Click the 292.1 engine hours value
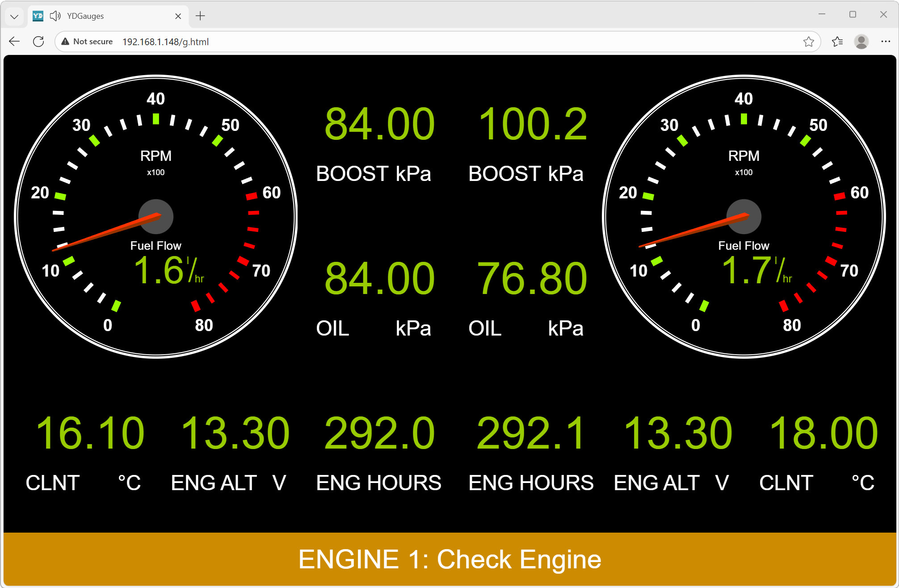The width and height of the screenshot is (899, 588). pos(531,433)
